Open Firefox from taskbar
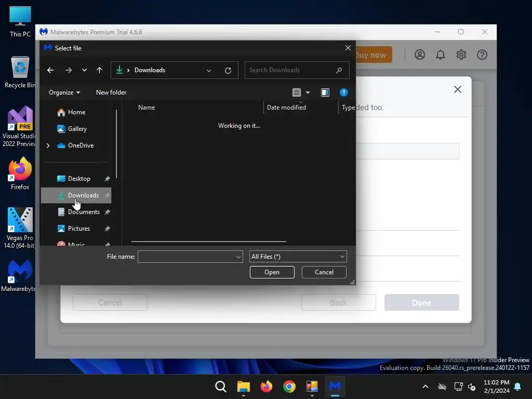The image size is (532, 399). pyautogui.click(x=267, y=387)
